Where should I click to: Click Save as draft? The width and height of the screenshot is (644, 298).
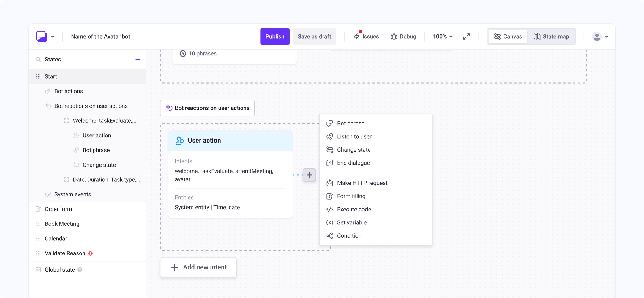coord(314,36)
